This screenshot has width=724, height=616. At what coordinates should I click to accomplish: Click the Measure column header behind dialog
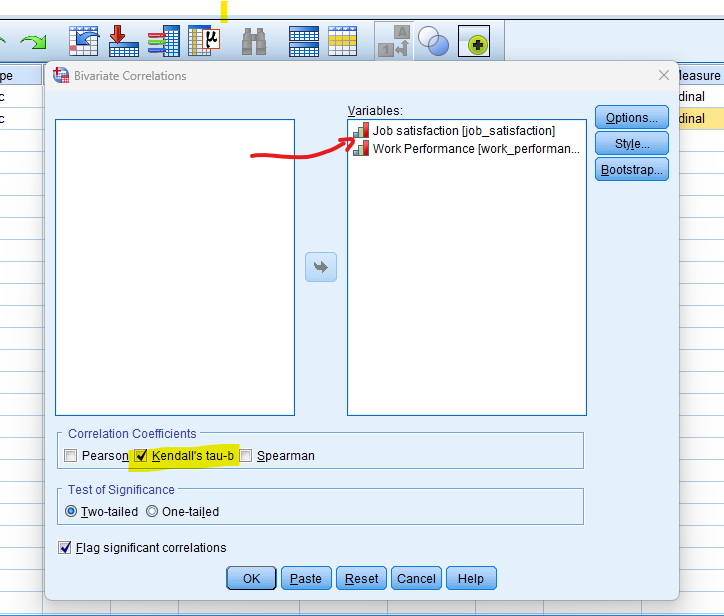pos(700,75)
